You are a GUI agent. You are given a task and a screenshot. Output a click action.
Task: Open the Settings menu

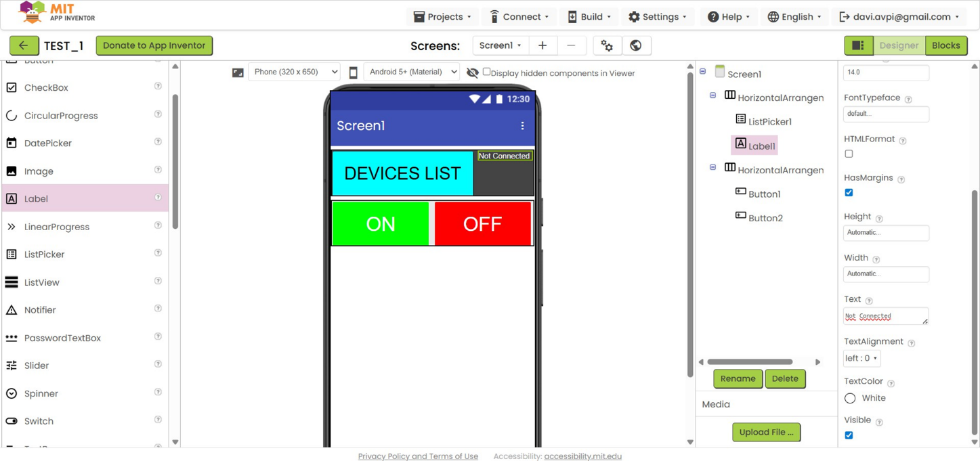click(658, 17)
